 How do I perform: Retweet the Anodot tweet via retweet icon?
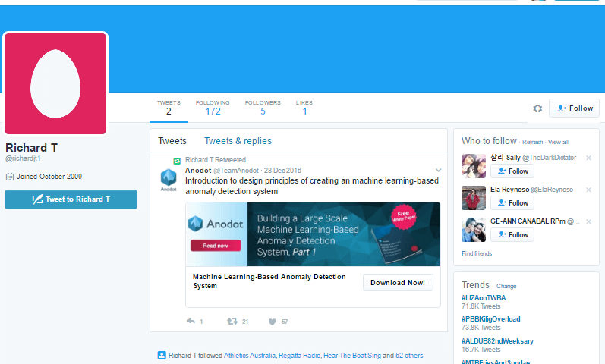232,321
